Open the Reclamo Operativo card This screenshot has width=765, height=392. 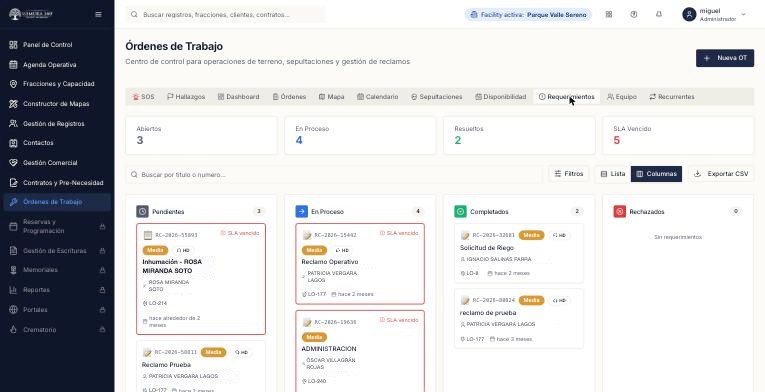pos(360,264)
